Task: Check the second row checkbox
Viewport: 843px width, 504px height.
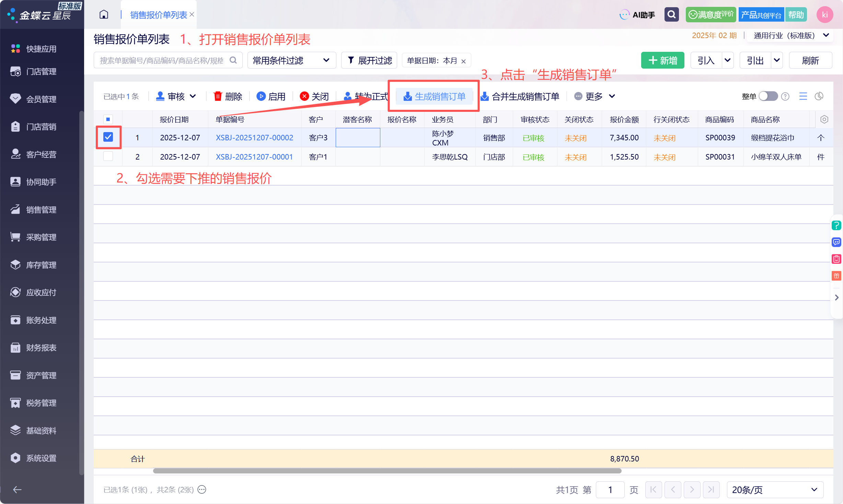Action: [x=108, y=156]
